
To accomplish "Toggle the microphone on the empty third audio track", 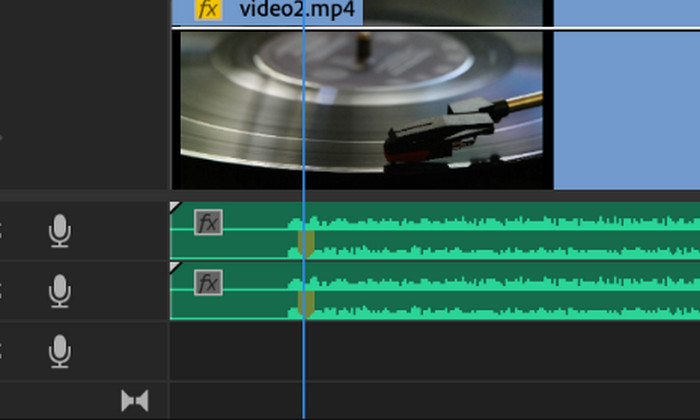I will point(60,351).
